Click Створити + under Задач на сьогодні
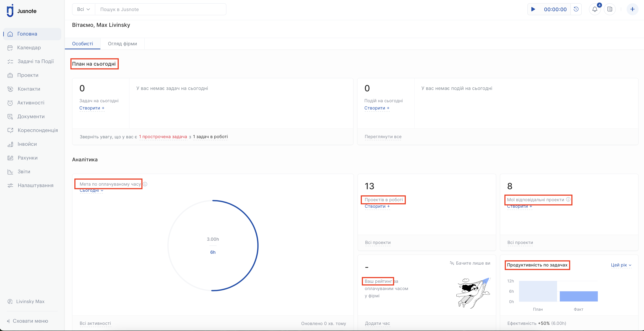The height and width of the screenshot is (331, 644). (92, 108)
